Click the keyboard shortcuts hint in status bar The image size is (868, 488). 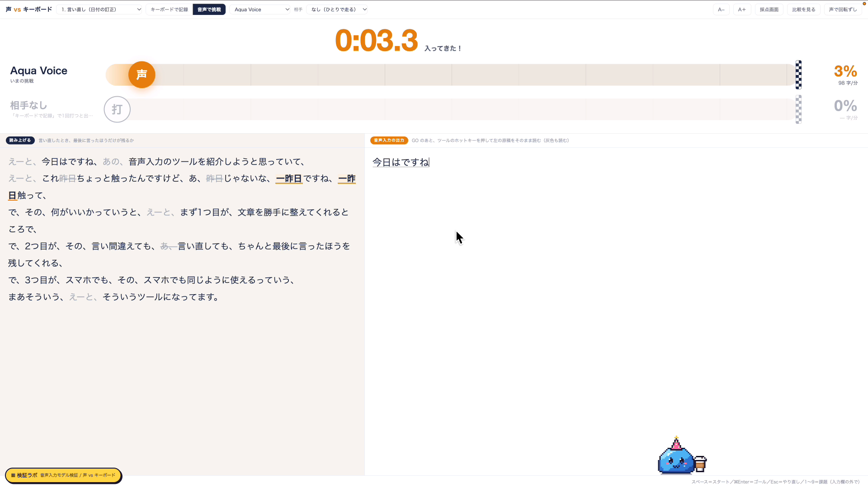775,482
